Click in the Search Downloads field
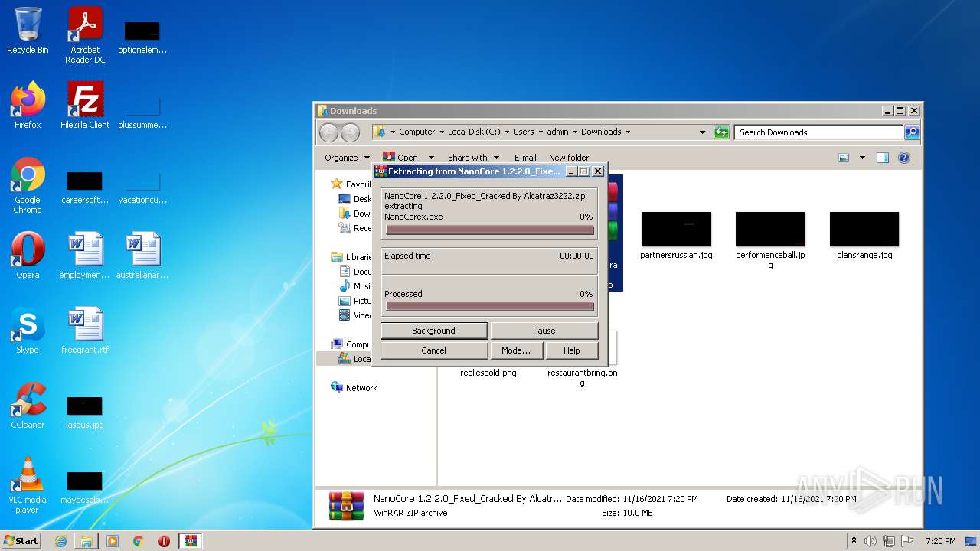Viewport: 980px width, 551px height. coord(818,132)
